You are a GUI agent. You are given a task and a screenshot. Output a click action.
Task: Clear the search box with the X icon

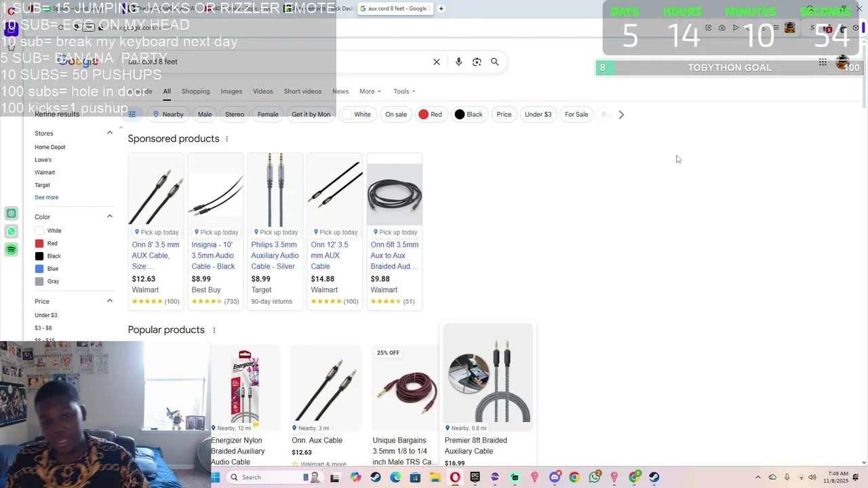pyautogui.click(x=437, y=62)
